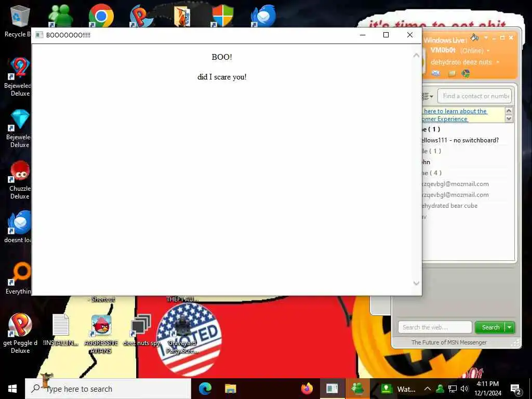Click the Messenger system tray icon
Image resolution: width=532 pixels, height=399 pixels.
440,389
